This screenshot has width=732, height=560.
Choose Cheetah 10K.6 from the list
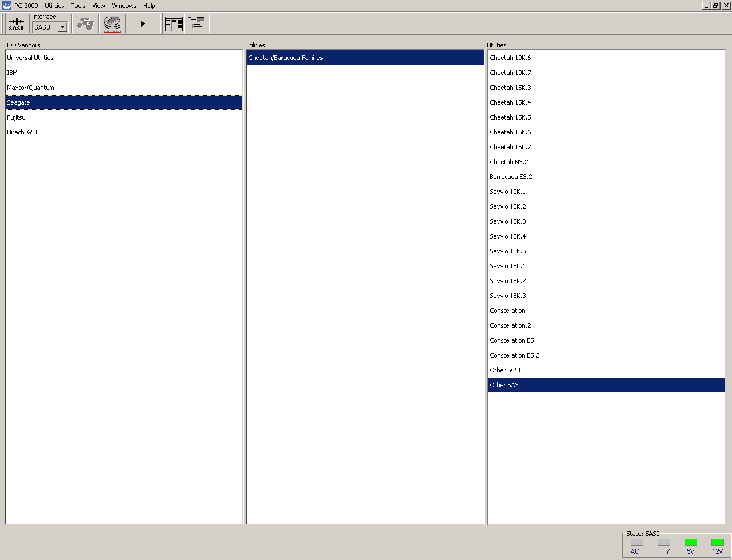tap(607, 58)
